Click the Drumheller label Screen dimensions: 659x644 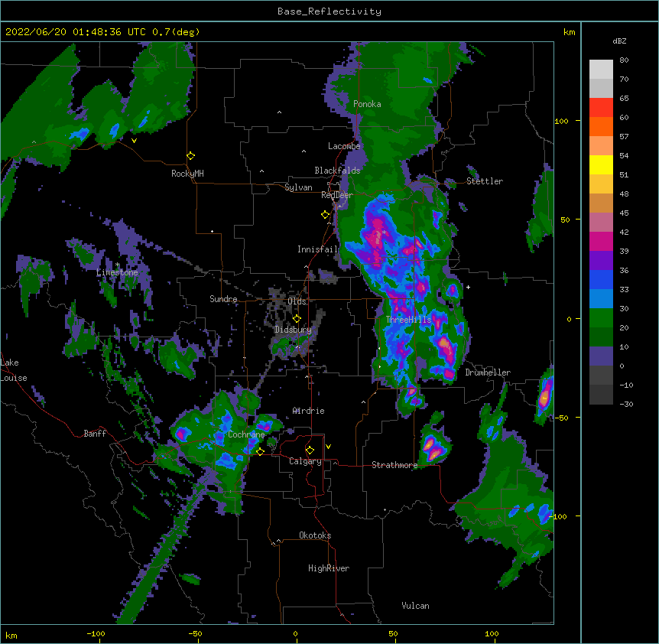(x=488, y=372)
